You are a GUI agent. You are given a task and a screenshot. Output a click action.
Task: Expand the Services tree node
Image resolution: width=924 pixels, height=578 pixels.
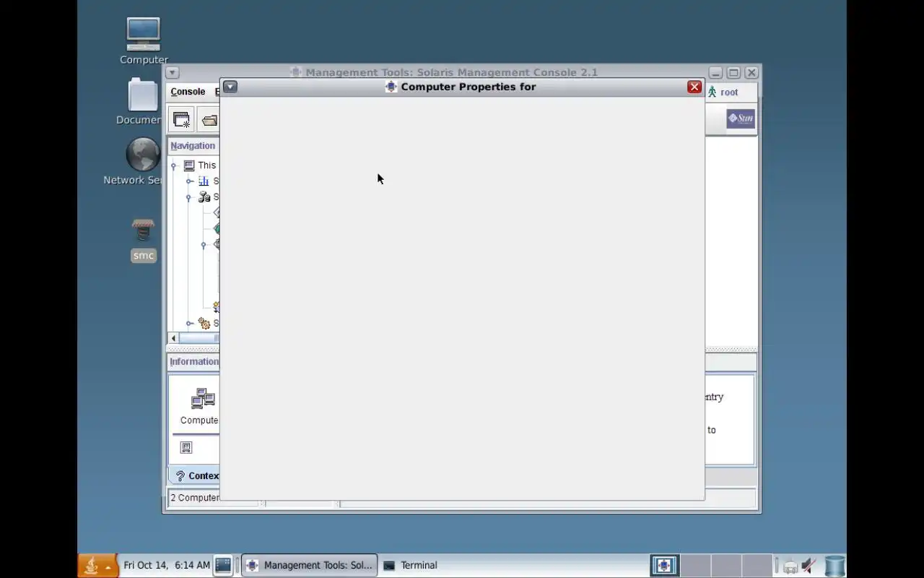pos(189,324)
